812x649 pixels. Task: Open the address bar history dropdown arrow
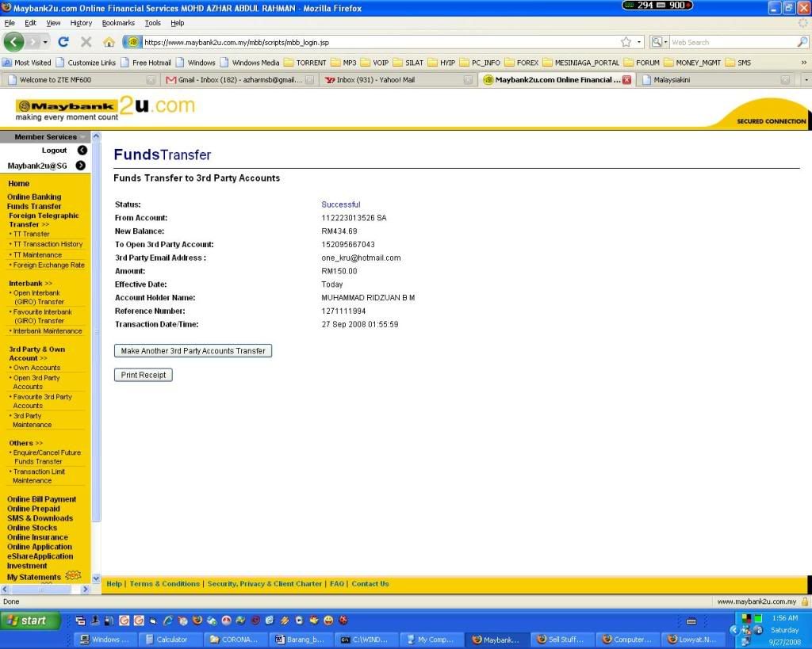(639, 42)
